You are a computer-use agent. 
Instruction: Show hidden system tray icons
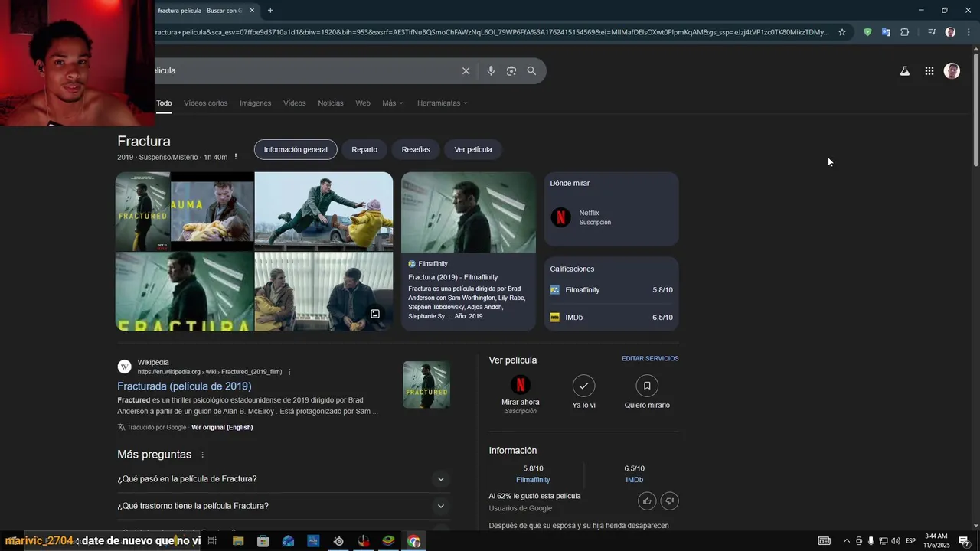point(846,541)
